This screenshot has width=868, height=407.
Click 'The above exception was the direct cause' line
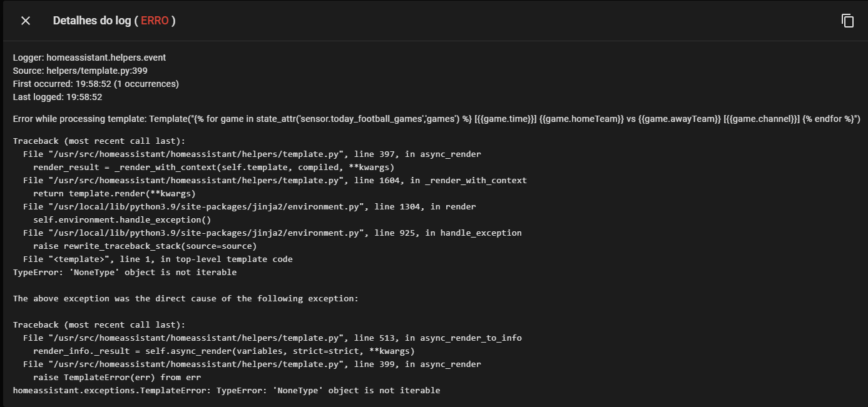tap(186, 298)
